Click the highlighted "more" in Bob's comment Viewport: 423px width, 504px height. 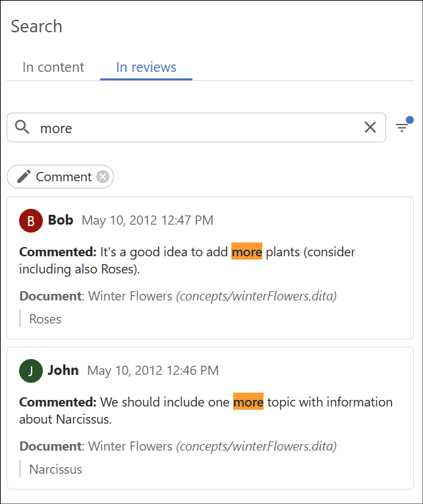(246, 252)
